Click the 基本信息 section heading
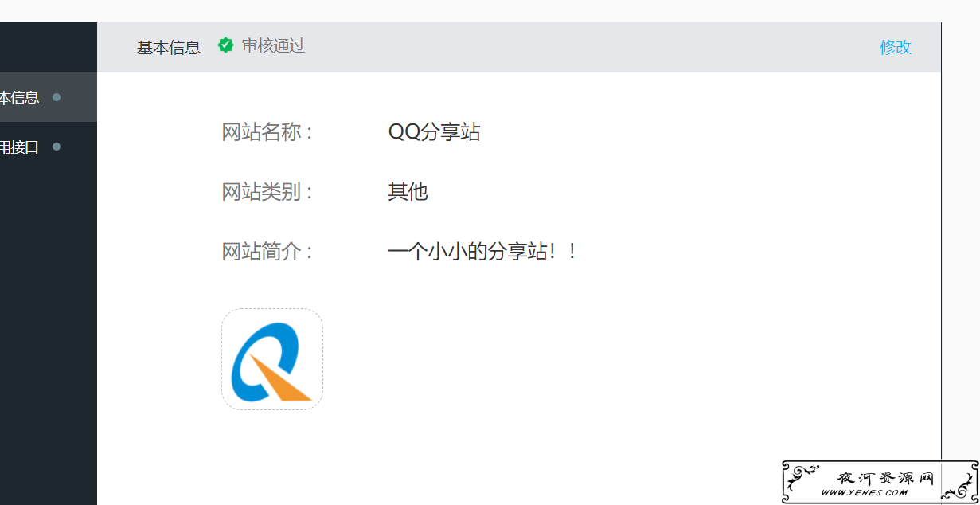The image size is (980, 505). pyautogui.click(x=169, y=47)
